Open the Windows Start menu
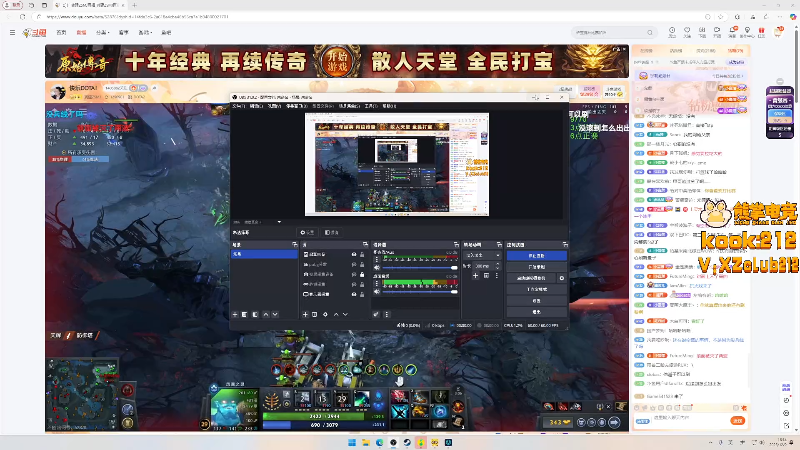800x450 pixels. tap(352, 442)
